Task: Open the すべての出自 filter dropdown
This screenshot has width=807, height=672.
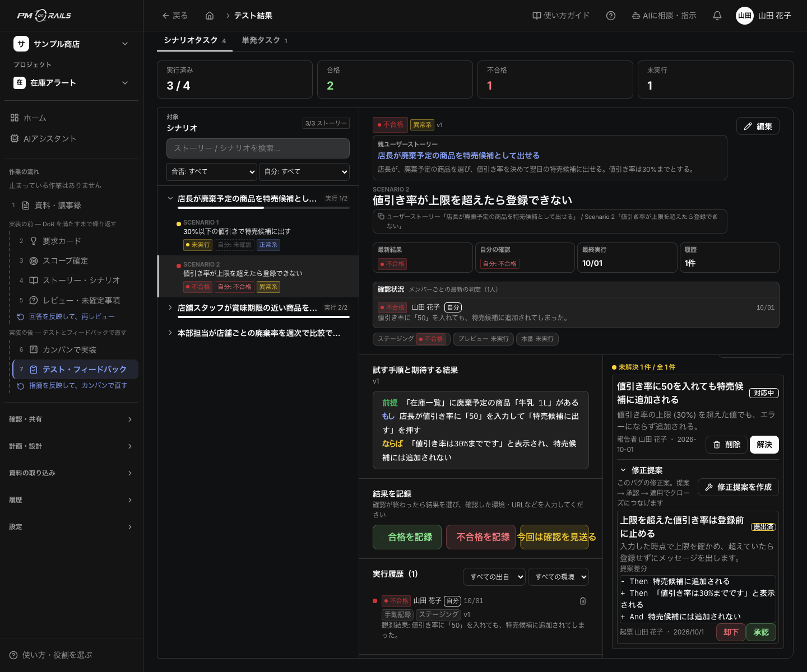Action: (494, 577)
